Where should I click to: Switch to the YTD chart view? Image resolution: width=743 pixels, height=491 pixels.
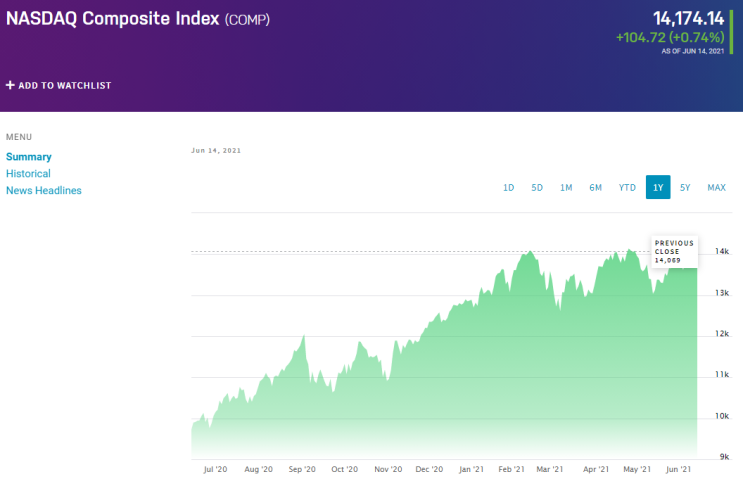point(627,188)
